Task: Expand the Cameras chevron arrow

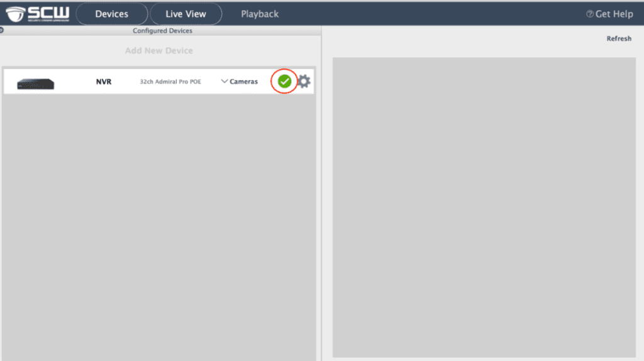Action: (x=225, y=81)
